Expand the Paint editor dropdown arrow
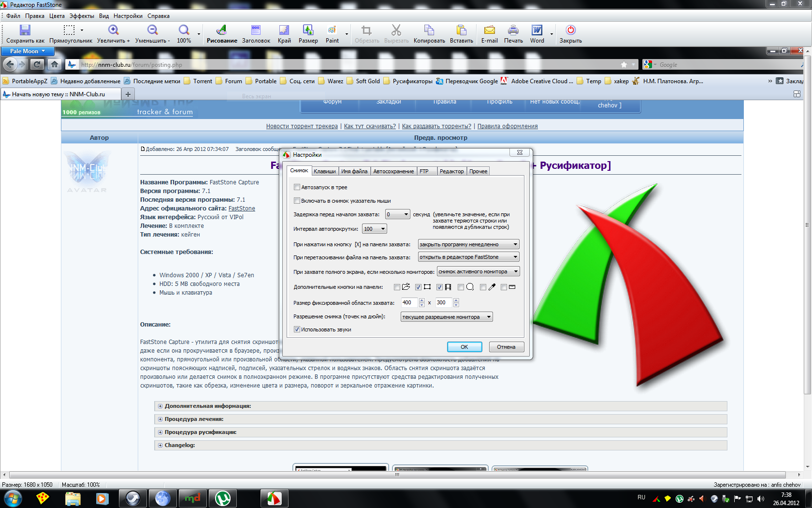The width and height of the screenshot is (812, 508). point(347,34)
